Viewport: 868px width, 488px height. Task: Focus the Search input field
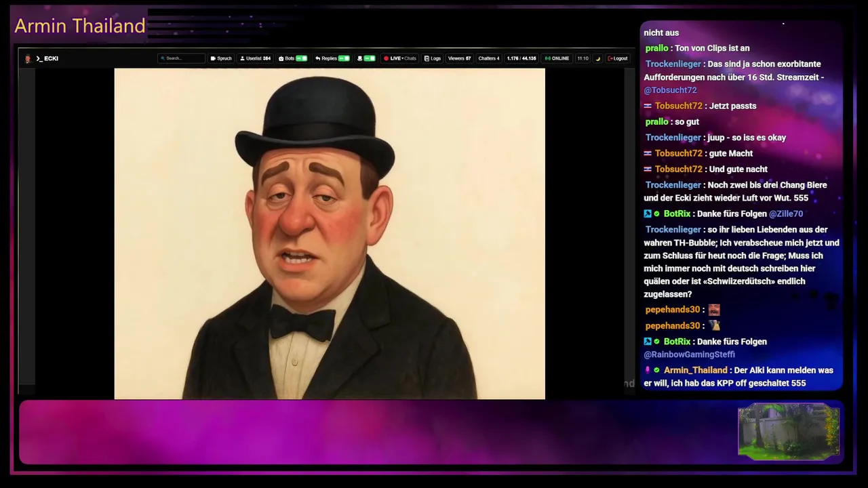181,58
